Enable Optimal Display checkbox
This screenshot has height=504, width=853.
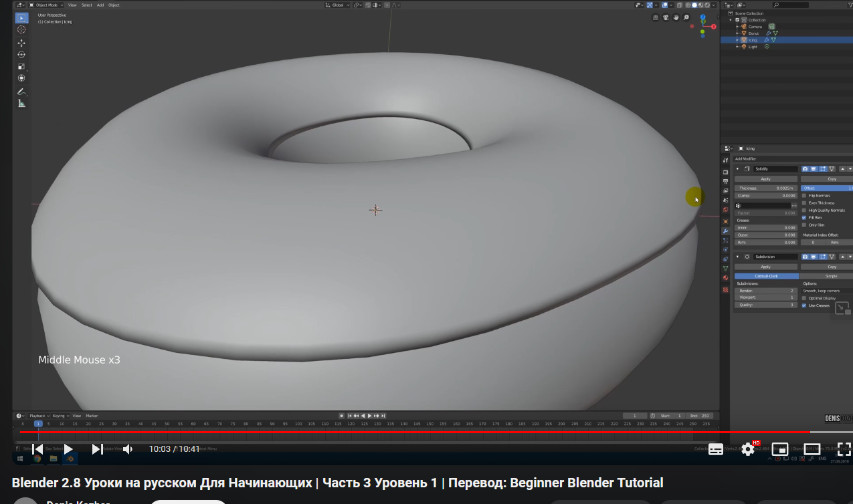804,298
